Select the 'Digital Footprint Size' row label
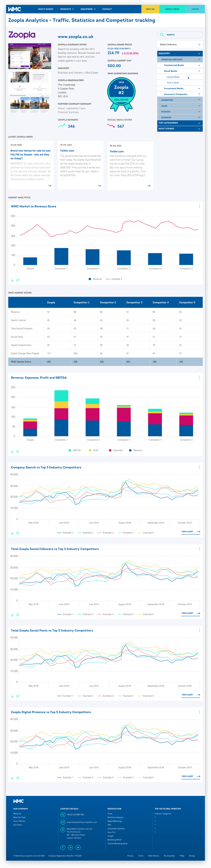The width and height of the screenshot is (211, 868). (21, 345)
